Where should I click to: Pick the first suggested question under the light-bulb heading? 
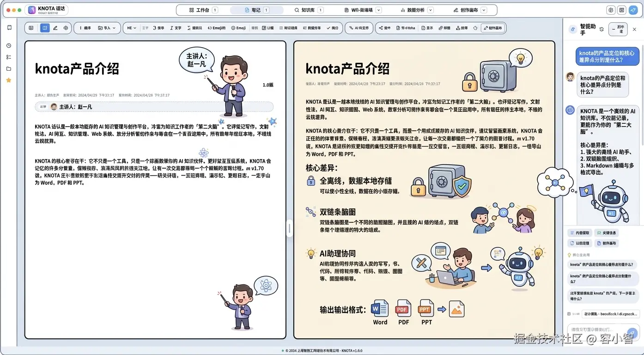tap(603, 264)
